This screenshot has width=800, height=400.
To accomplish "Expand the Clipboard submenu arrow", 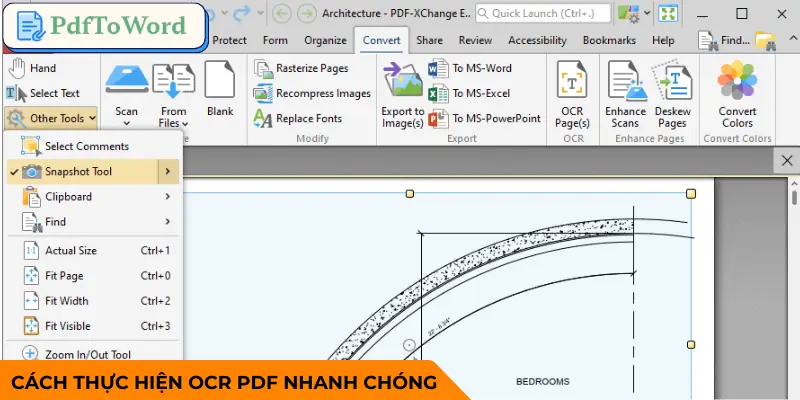I will coord(168,196).
